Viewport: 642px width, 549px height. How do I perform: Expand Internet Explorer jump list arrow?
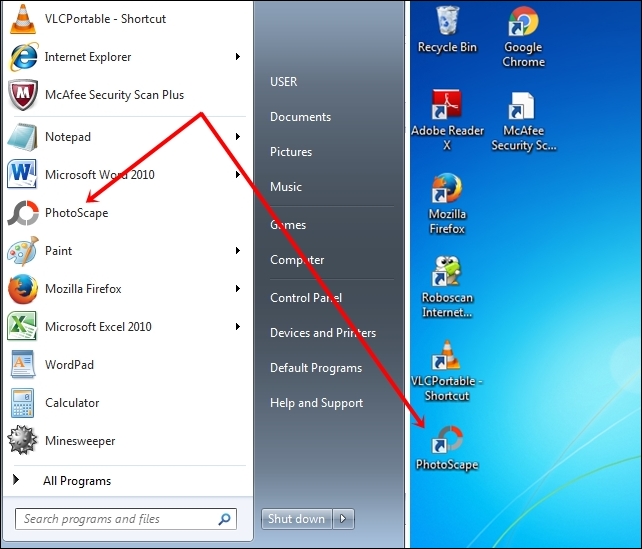[x=237, y=56]
